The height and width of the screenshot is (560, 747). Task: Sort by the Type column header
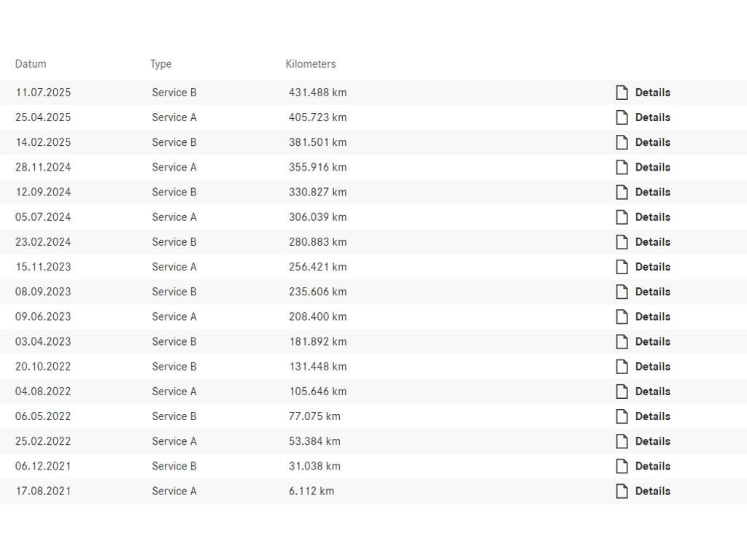(160, 64)
